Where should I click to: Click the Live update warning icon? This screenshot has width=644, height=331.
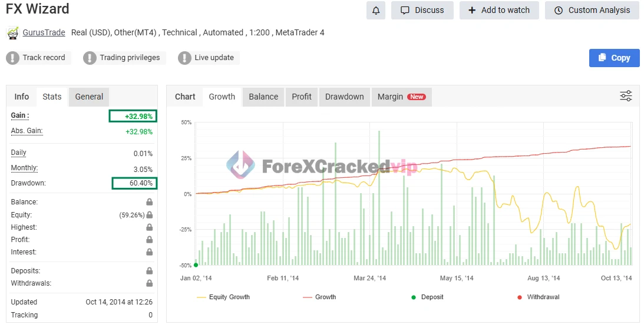pyautogui.click(x=185, y=58)
